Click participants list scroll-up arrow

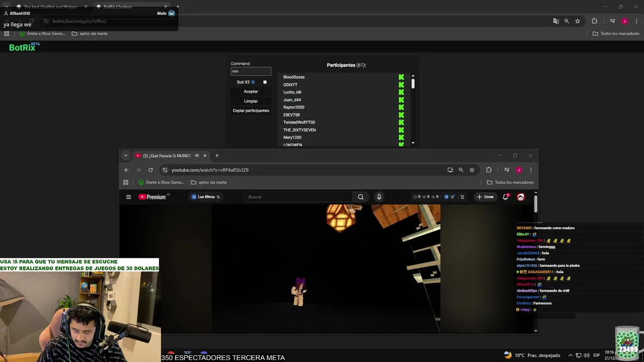pyautogui.click(x=413, y=76)
